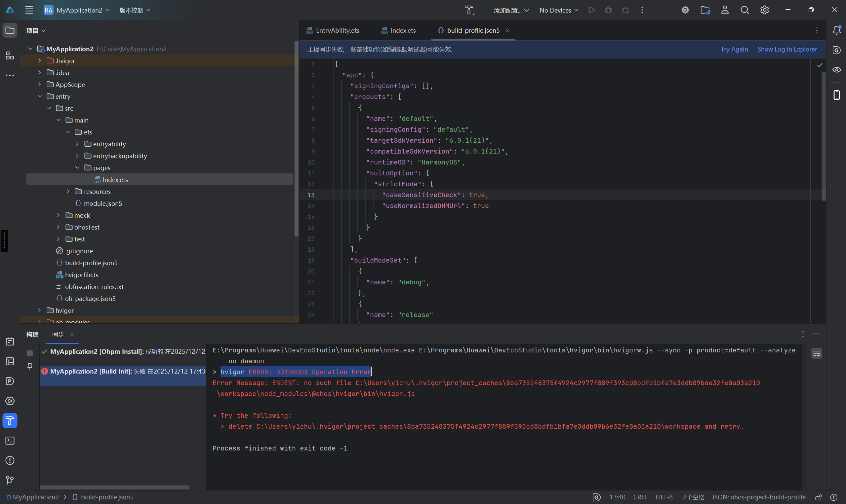Open the notifications bell icon
The width and height of the screenshot is (846, 504).
pyautogui.click(x=836, y=30)
